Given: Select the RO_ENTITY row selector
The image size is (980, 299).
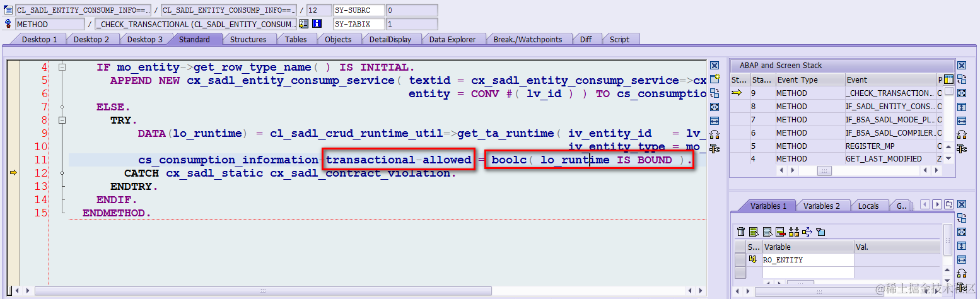Looking at the screenshot, I should pos(740,260).
